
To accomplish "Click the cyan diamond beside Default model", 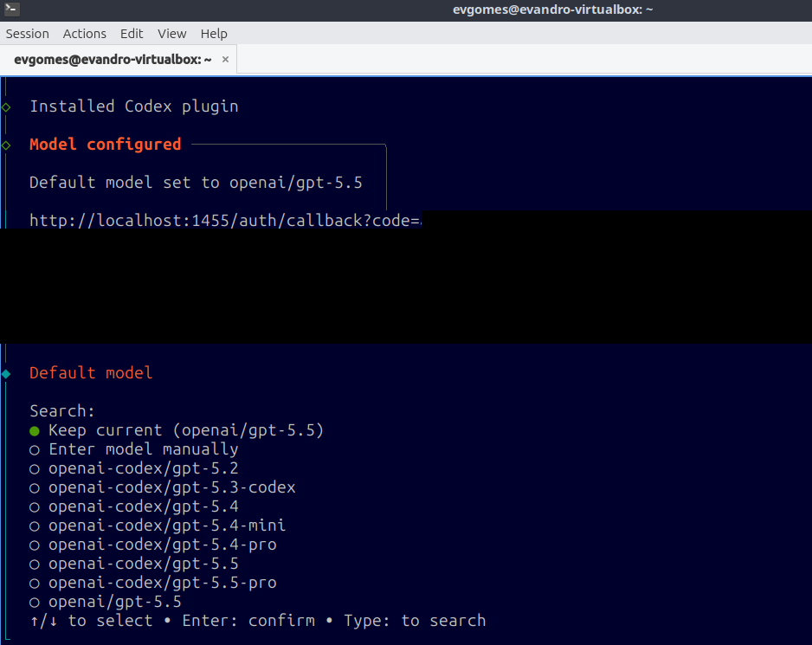I will 6,373.
